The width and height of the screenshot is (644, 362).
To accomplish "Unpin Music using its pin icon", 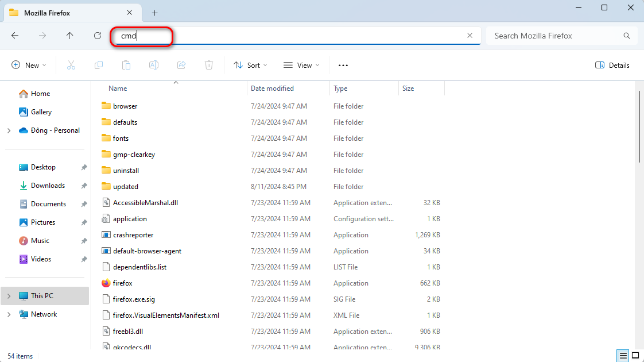I will coord(84,241).
